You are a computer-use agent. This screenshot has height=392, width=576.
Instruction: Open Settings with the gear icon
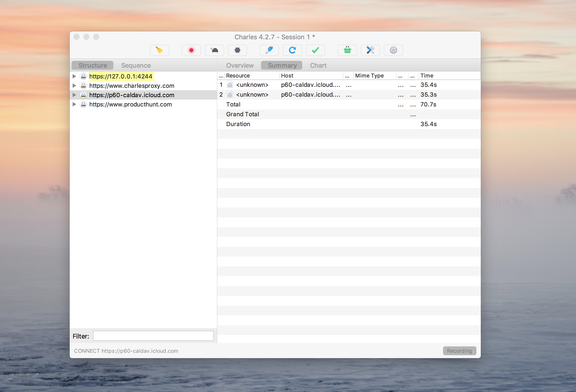pos(393,50)
